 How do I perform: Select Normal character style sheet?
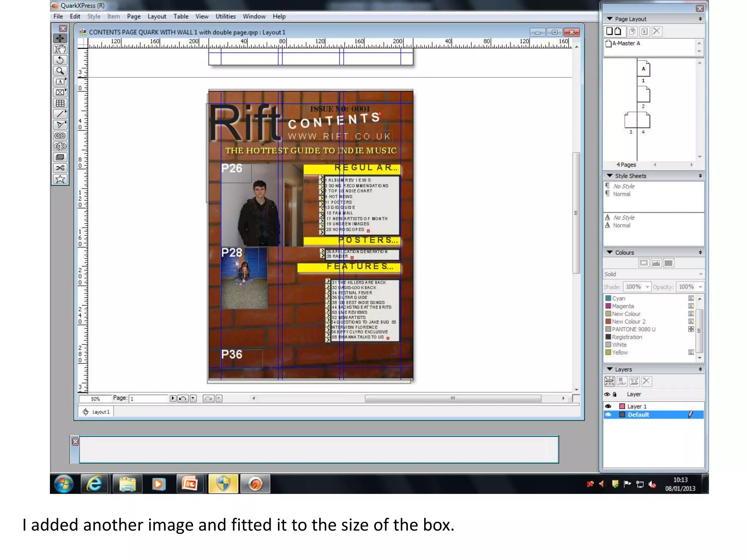[x=622, y=225]
